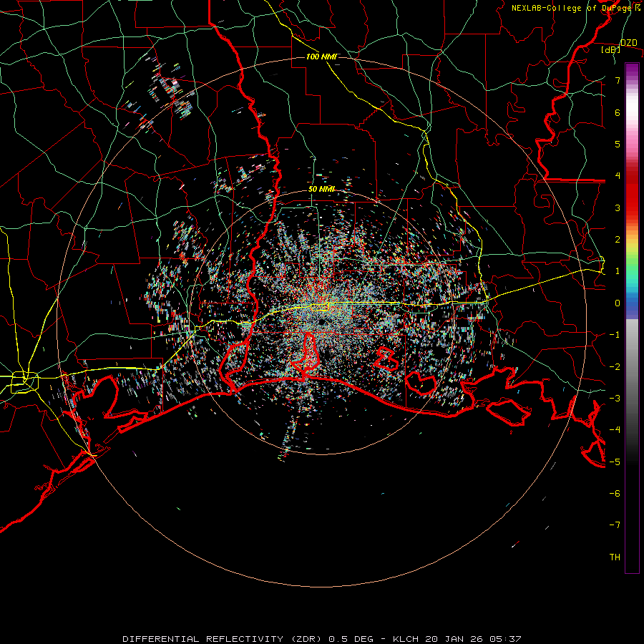Select the "-7" scale value label
The height and width of the screenshot is (644, 644).
coord(615,525)
